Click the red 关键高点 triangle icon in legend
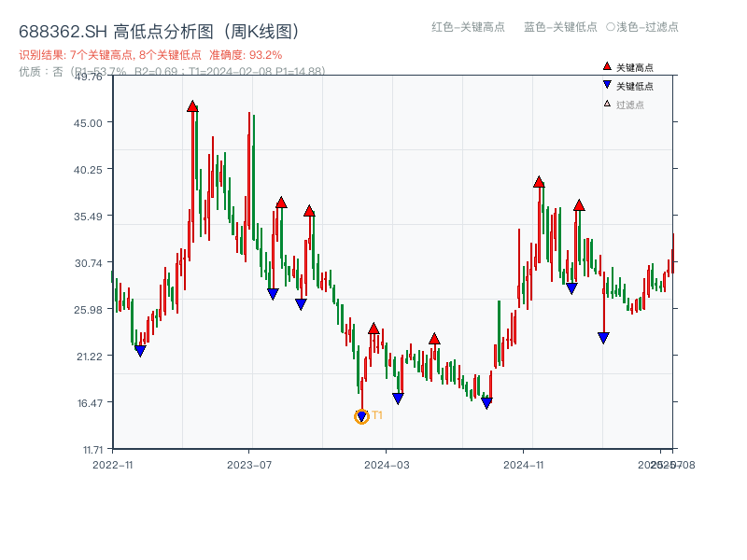Screen dimensions: 747x560 605,66
